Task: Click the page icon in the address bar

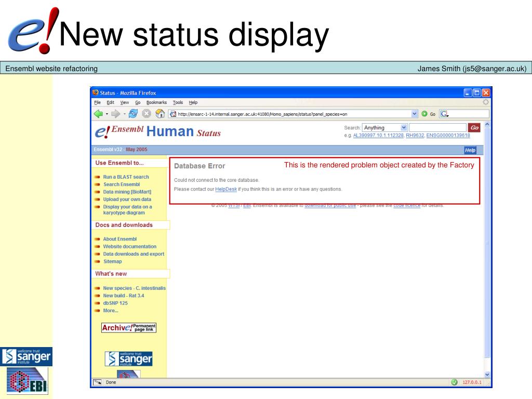Action: coord(172,114)
